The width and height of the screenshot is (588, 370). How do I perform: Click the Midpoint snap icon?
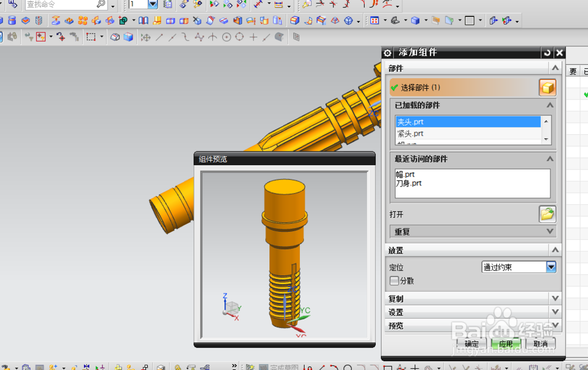(x=172, y=37)
